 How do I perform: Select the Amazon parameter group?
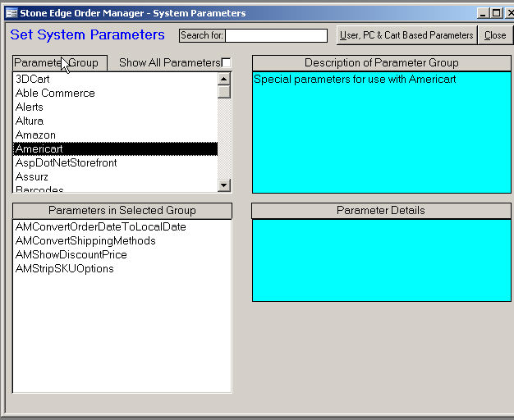(x=115, y=135)
